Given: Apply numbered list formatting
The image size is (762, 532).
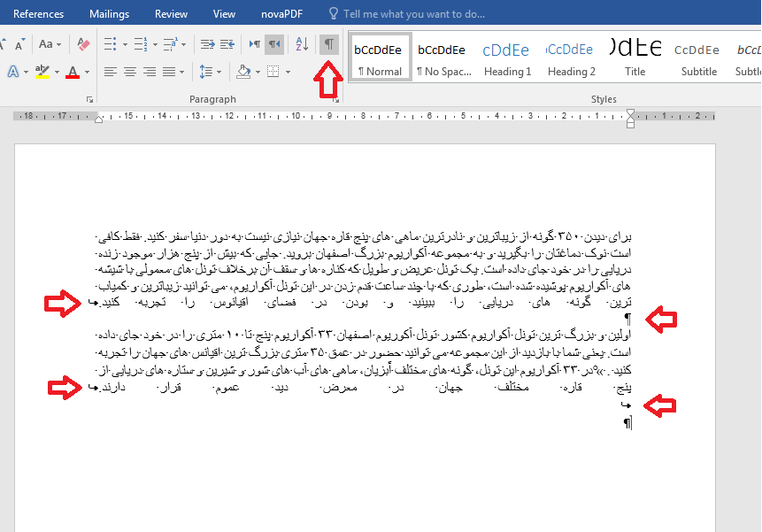Looking at the screenshot, I should point(141,44).
